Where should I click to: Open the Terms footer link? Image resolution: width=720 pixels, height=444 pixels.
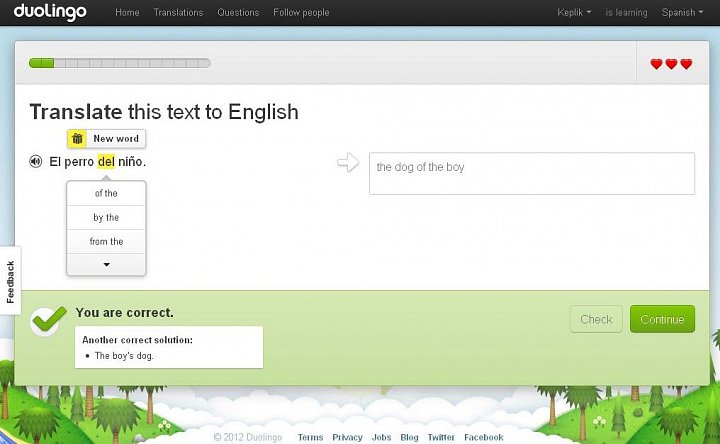310,437
